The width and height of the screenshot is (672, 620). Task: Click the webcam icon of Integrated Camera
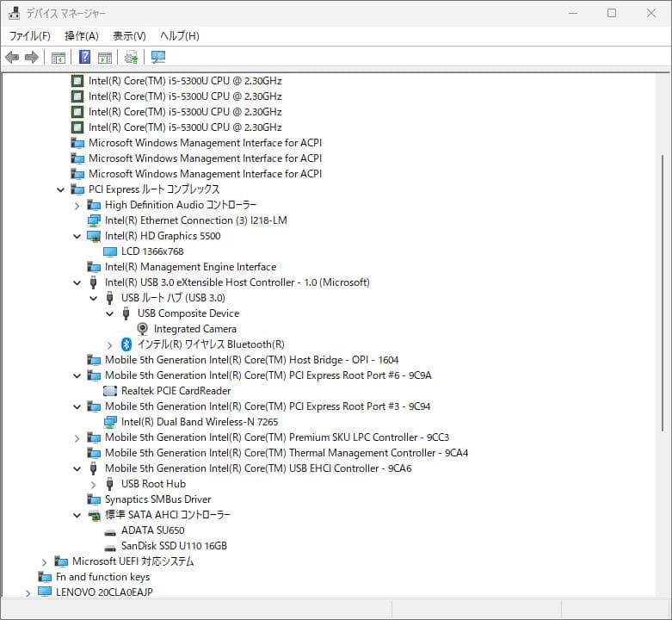pos(142,329)
